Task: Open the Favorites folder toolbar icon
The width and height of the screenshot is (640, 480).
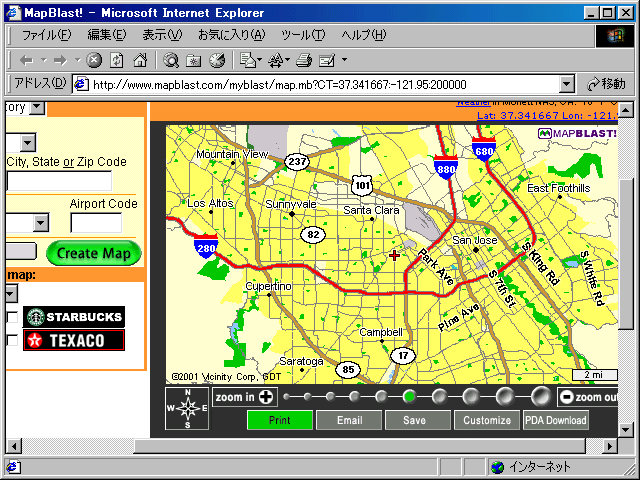Action: click(193, 61)
